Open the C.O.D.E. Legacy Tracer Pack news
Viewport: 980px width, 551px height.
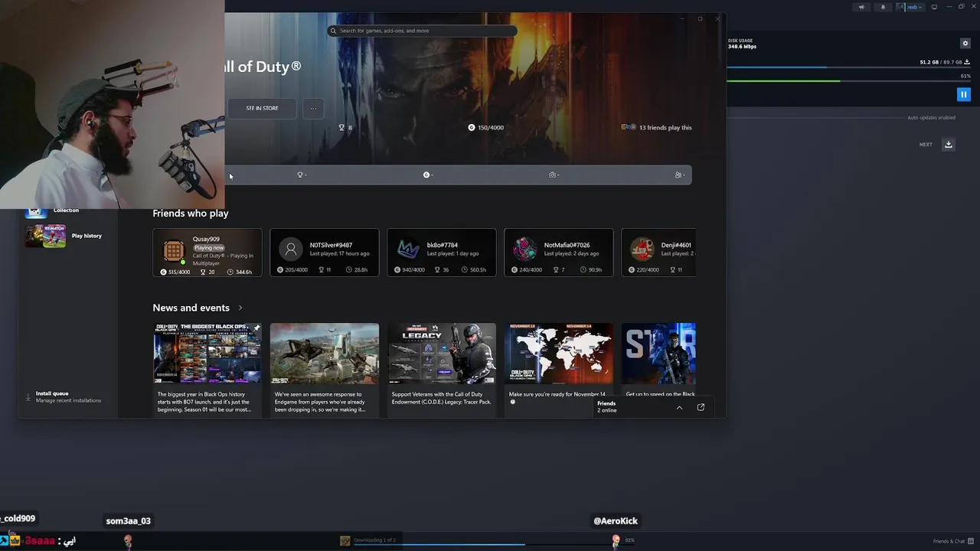[441, 354]
